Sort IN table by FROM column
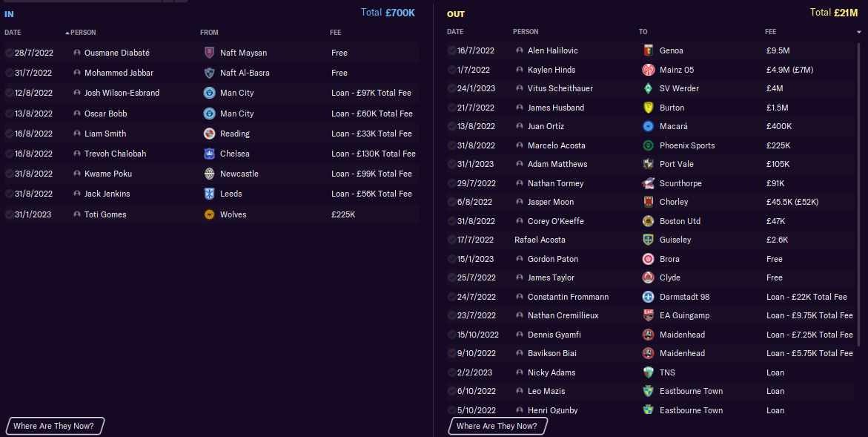This screenshot has width=868, height=437. click(209, 33)
